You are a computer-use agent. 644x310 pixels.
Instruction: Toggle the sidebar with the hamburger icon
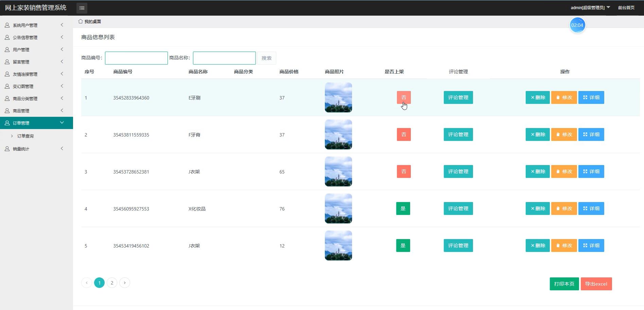pos(82,8)
